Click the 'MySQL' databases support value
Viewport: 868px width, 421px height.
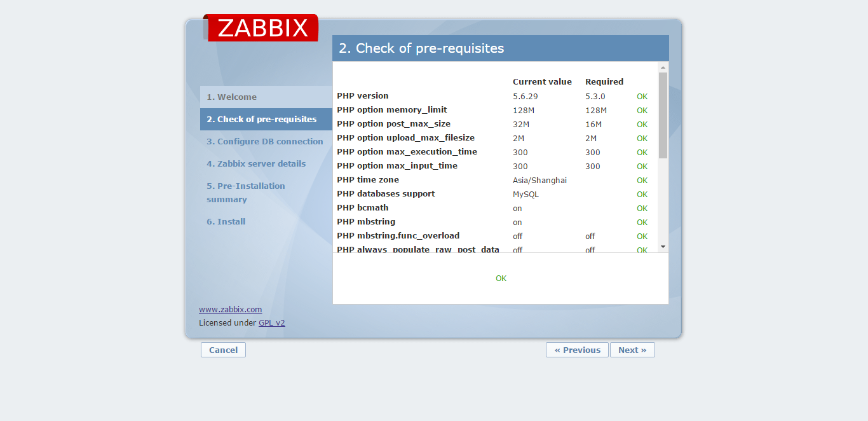(x=526, y=194)
